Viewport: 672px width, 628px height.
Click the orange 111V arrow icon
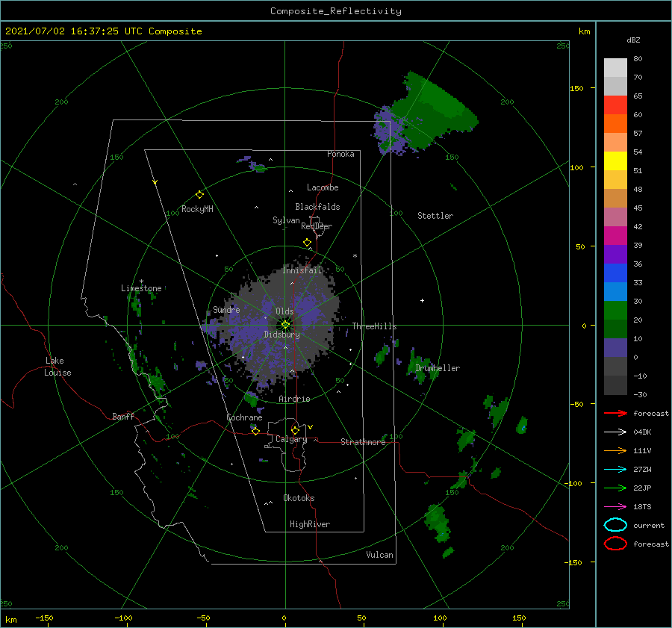click(x=615, y=450)
